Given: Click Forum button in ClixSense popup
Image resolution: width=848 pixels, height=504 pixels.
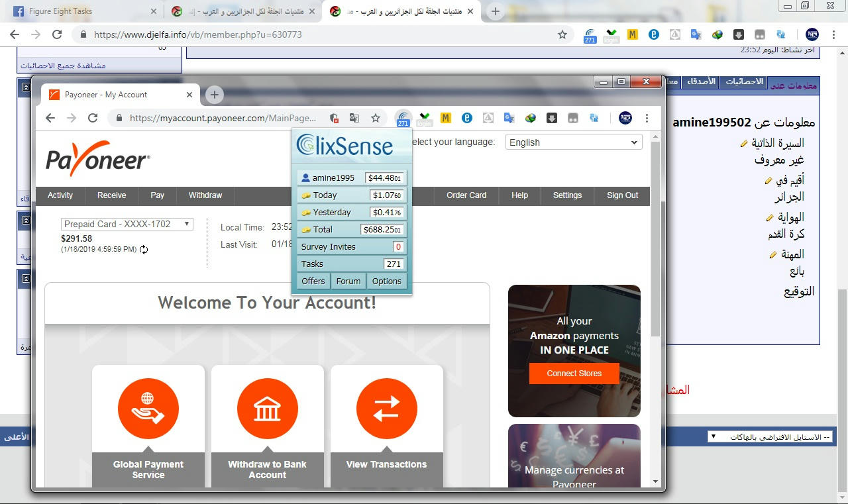Looking at the screenshot, I should pos(348,281).
